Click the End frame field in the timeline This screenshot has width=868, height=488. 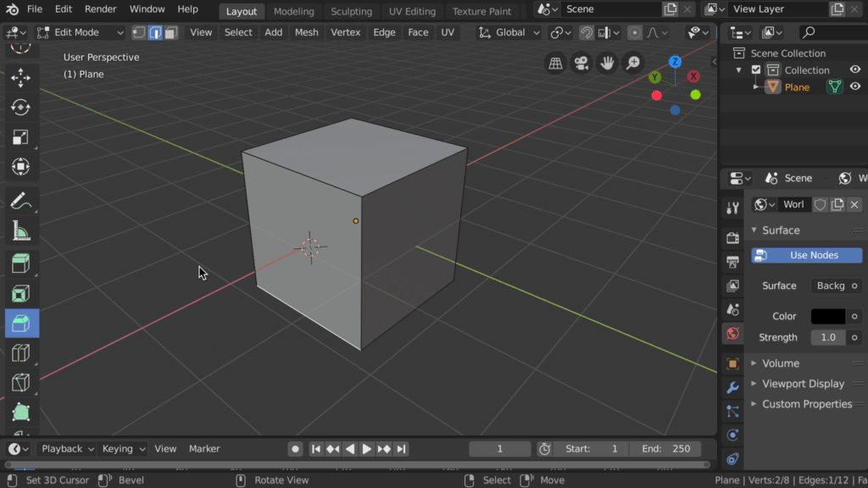(x=665, y=449)
